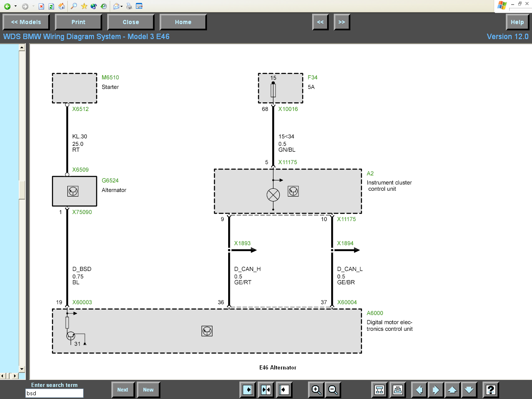
Task: Click the New search button
Action: [x=149, y=390]
